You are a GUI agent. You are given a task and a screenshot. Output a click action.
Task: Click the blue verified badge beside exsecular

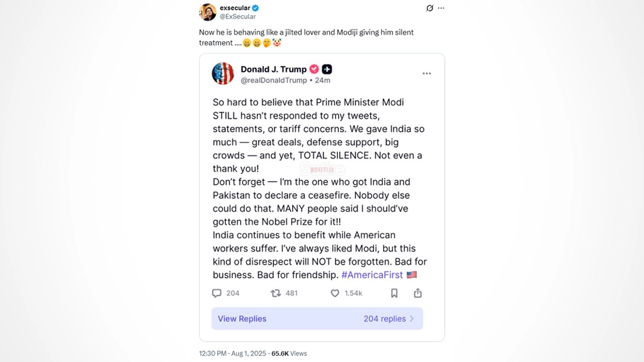click(x=256, y=8)
